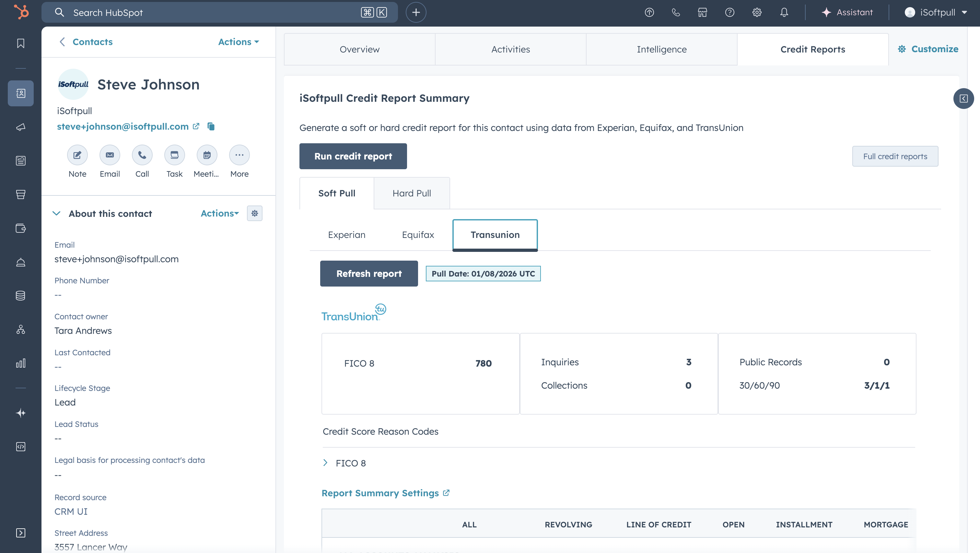
Task: Copy the contact email to clipboard
Action: tap(211, 126)
